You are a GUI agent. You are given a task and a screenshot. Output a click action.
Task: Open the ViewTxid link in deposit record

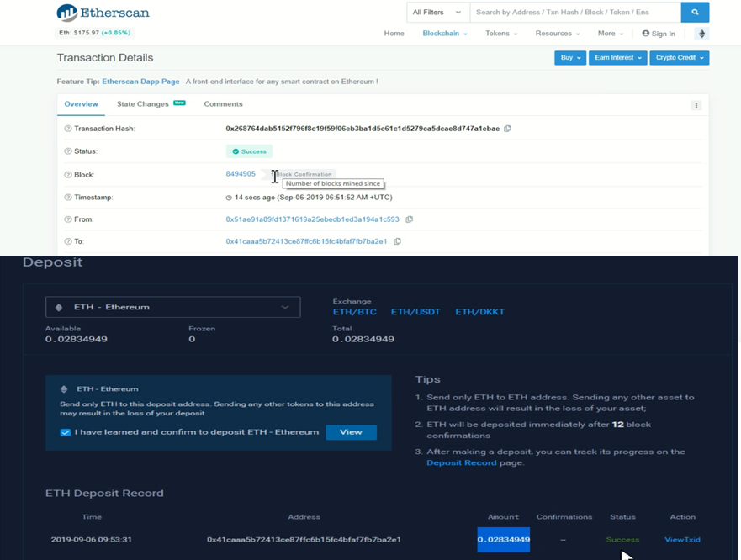[x=682, y=539]
